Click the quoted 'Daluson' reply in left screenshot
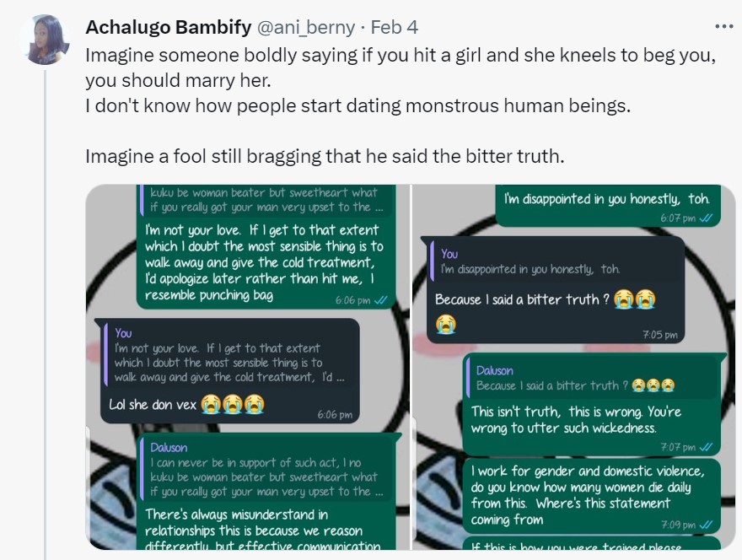Viewport: 742px width, 560px height. 261,470
